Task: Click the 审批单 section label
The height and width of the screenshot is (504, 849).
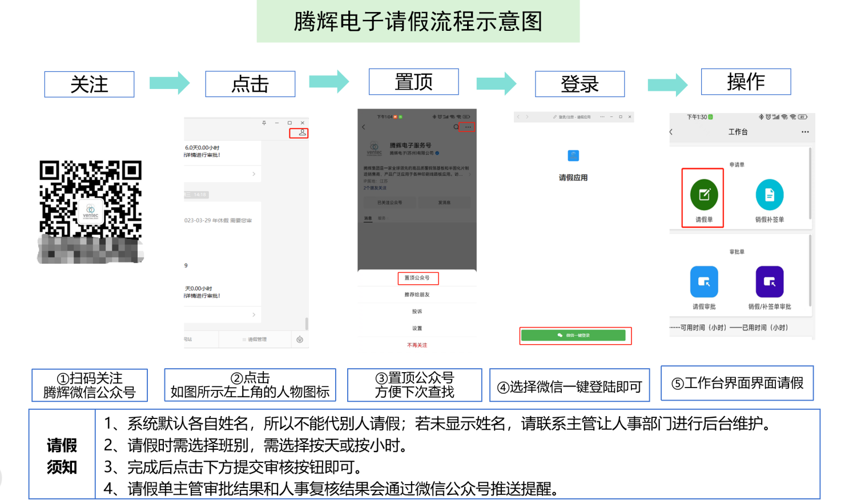Action: [x=737, y=252]
